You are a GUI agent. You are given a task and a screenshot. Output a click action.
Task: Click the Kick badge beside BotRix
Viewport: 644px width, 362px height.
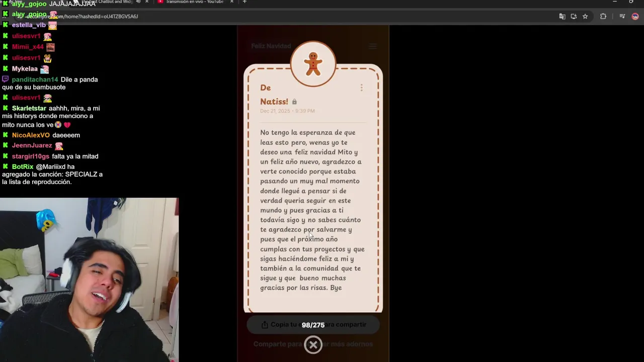[x=6, y=167]
